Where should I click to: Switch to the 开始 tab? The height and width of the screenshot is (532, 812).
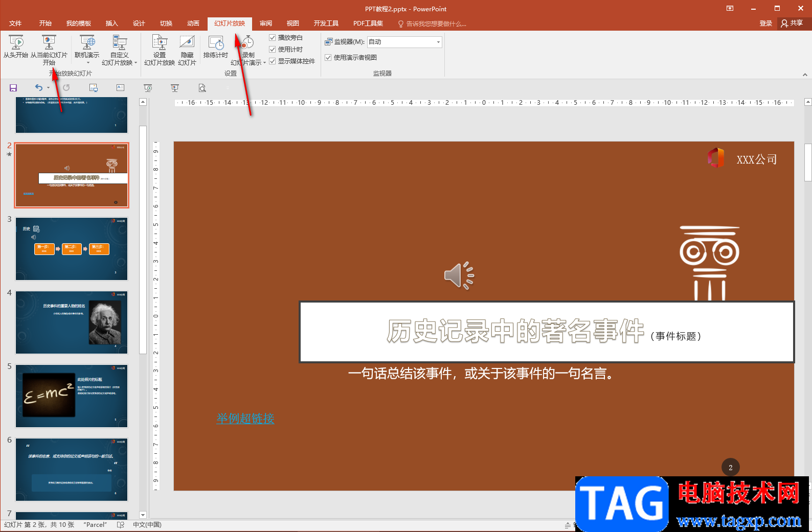(x=46, y=24)
